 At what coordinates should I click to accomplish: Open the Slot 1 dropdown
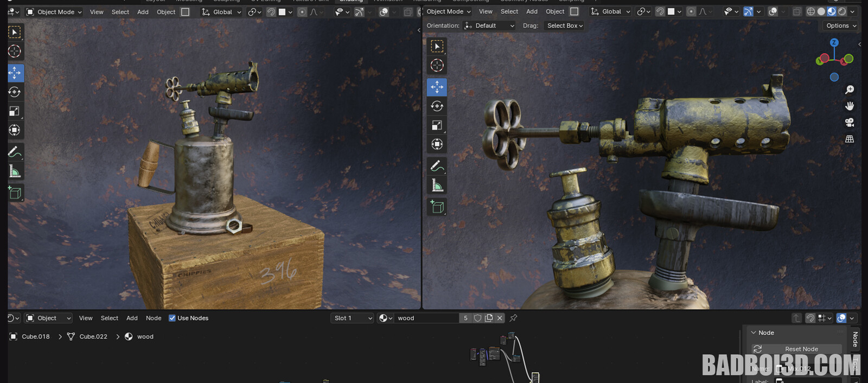(353, 318)
